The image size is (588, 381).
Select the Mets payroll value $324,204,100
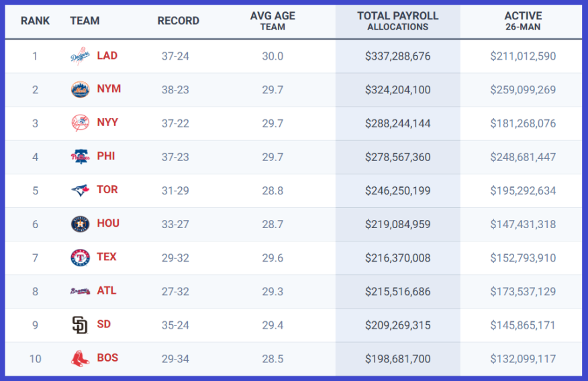[397, 90]
